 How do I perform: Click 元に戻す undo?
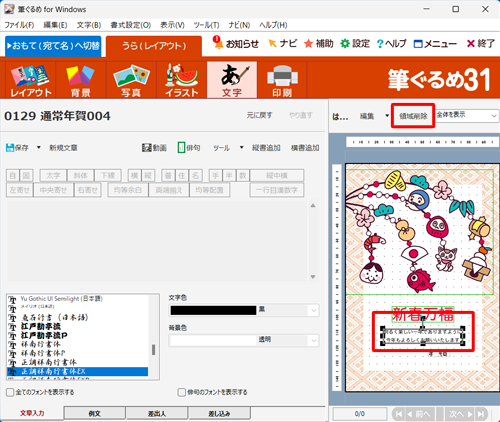(259, 115)
